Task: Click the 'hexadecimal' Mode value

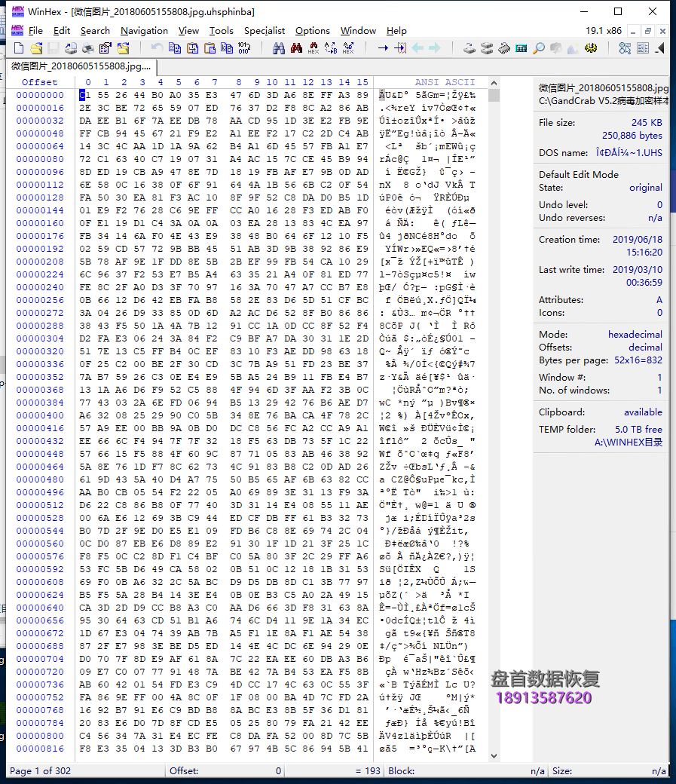Action: tap(635, 334)
